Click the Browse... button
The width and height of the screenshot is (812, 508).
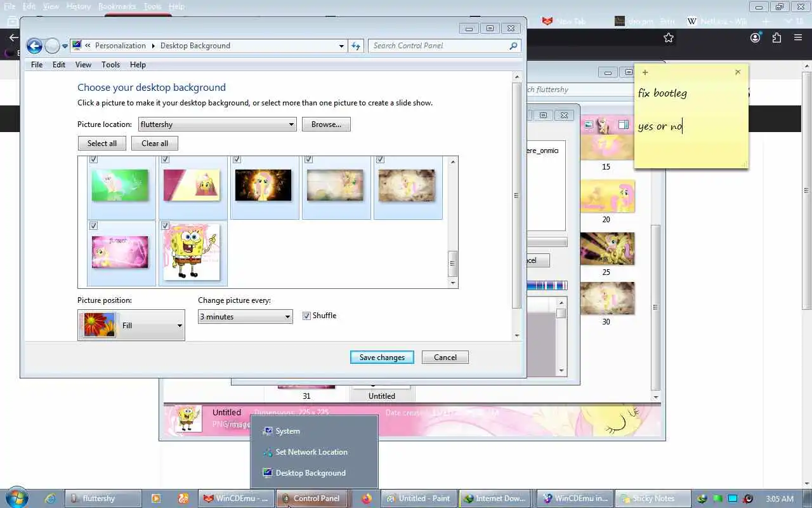(326, 124)
